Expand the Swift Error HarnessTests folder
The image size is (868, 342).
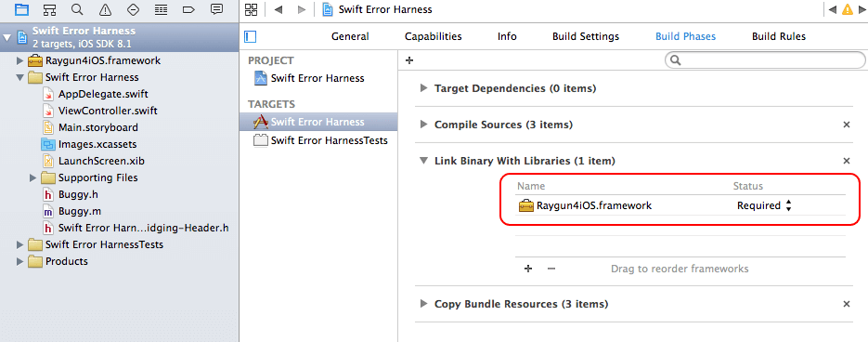(20, 244)
